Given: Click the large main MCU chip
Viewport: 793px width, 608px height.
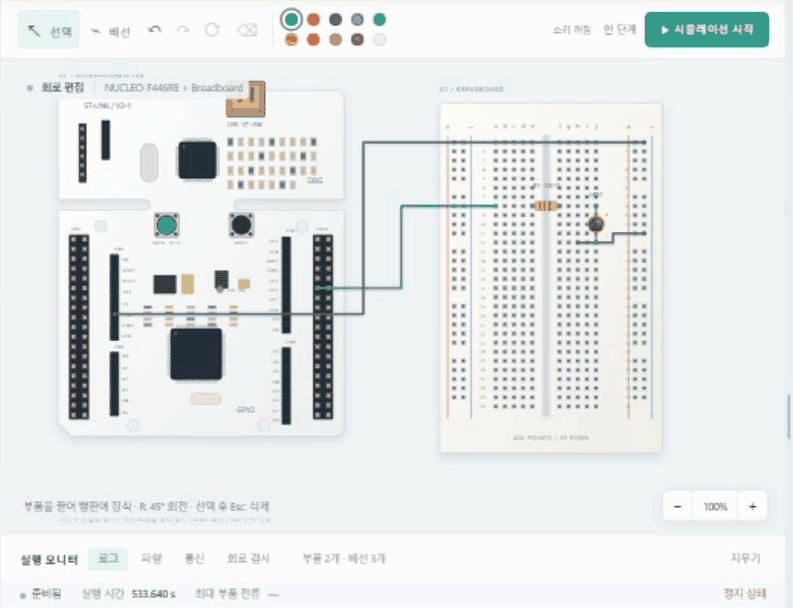Looking at the screenshot, I should [196, 354].
